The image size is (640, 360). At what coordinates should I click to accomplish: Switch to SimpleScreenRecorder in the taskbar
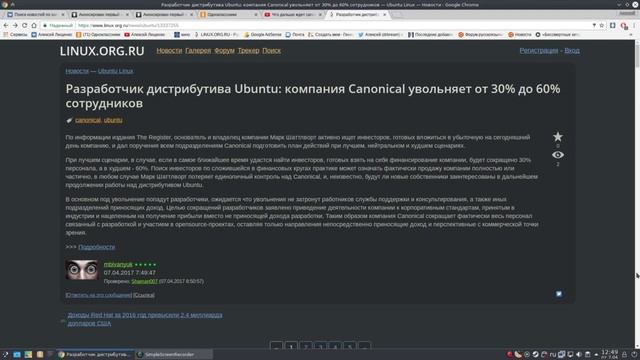(x=173, y=355)
